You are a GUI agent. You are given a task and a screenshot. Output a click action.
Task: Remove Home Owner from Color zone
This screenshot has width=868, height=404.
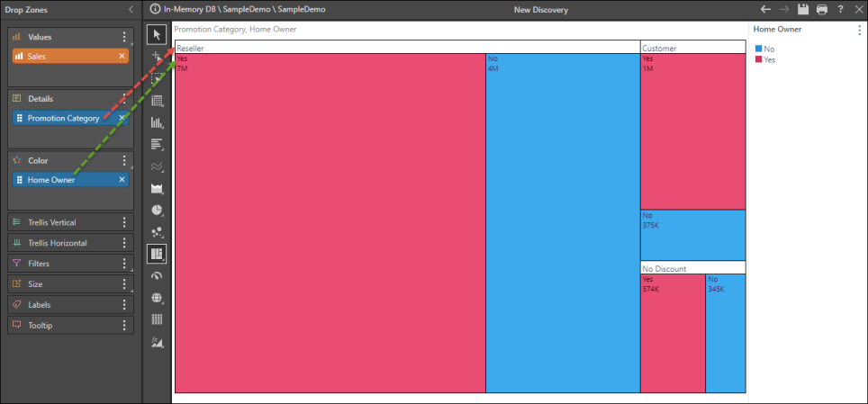click(122, 180)
